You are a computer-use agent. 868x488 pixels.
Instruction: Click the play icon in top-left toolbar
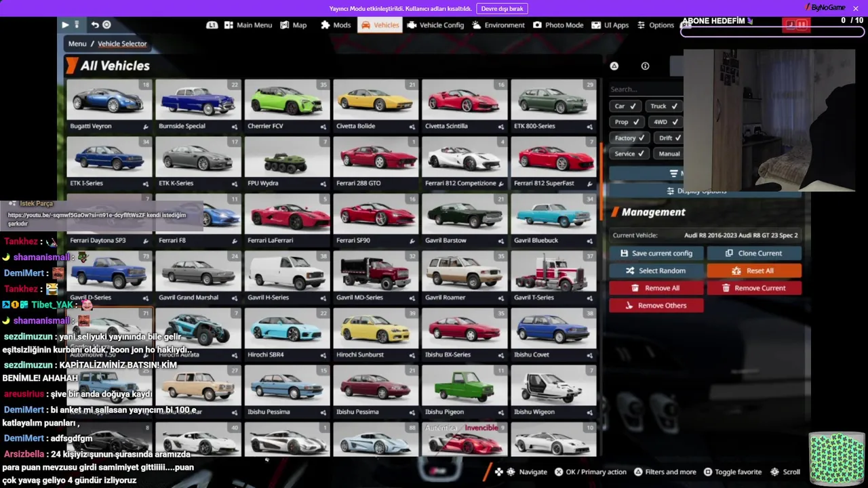(x=65, y=25)
